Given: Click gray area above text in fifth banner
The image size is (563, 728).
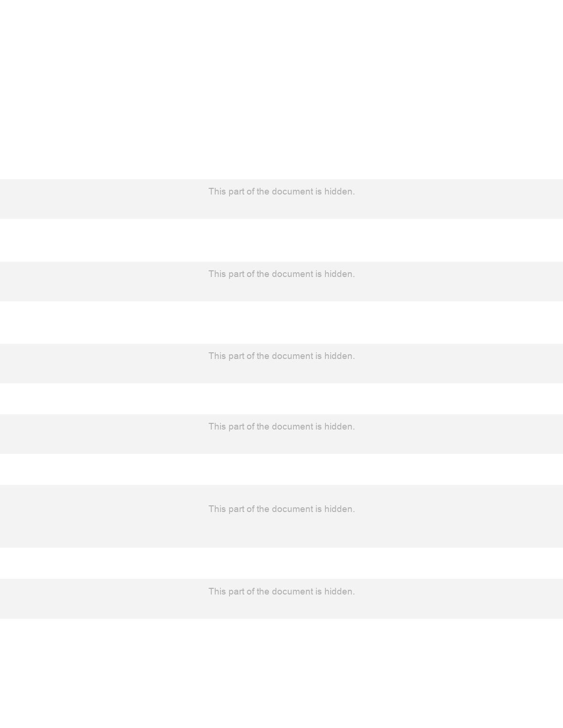Looking at the screenshot, I should [x=281, y=494].
